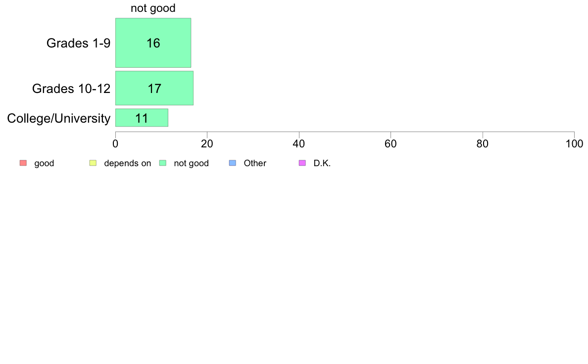Click the axis tick label 60
This screenshot has width=588, height=364.
(391, 144)
